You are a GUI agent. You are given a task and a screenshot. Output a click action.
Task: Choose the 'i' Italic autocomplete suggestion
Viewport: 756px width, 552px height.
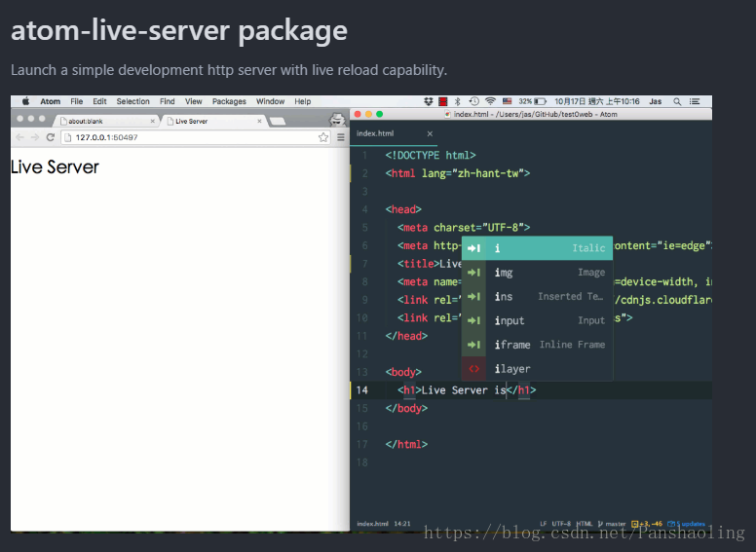[x=537, y=248]
